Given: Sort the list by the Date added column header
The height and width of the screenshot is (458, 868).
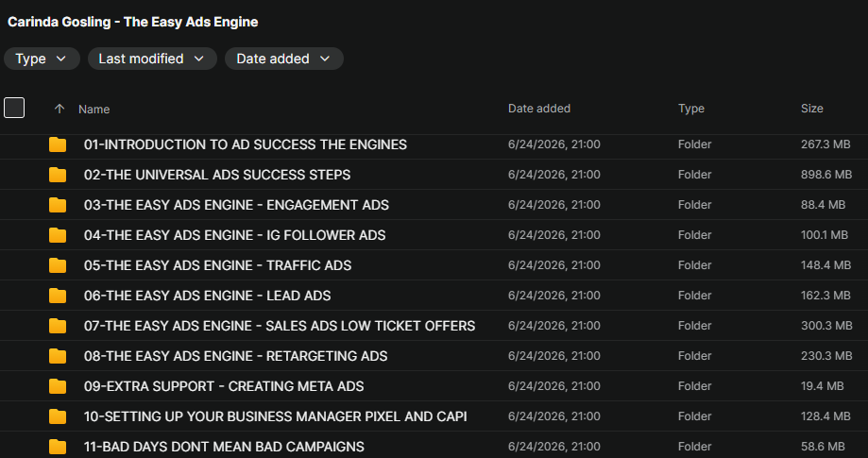Looking at the screenshot, I should pyautogui.click(x=539, y=109).
